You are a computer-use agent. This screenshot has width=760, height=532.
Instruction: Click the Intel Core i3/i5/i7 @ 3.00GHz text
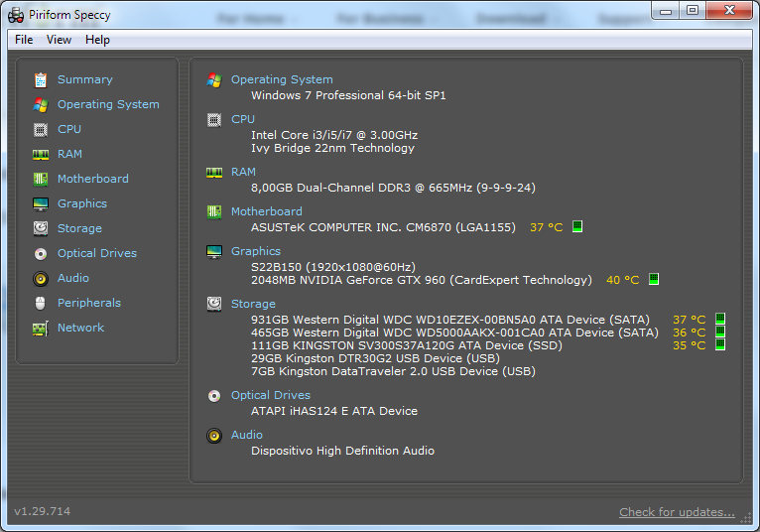tap(334, 135)
